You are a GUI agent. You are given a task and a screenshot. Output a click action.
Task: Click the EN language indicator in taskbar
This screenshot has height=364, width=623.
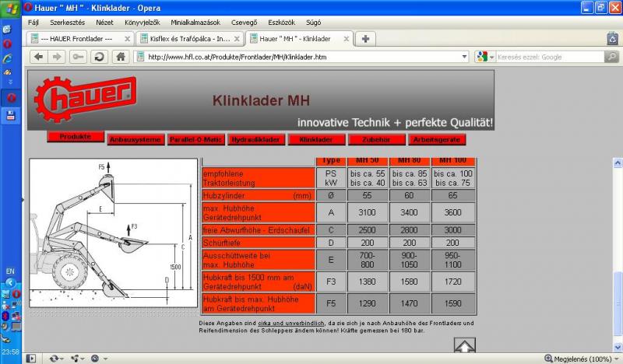pos(10,271)
